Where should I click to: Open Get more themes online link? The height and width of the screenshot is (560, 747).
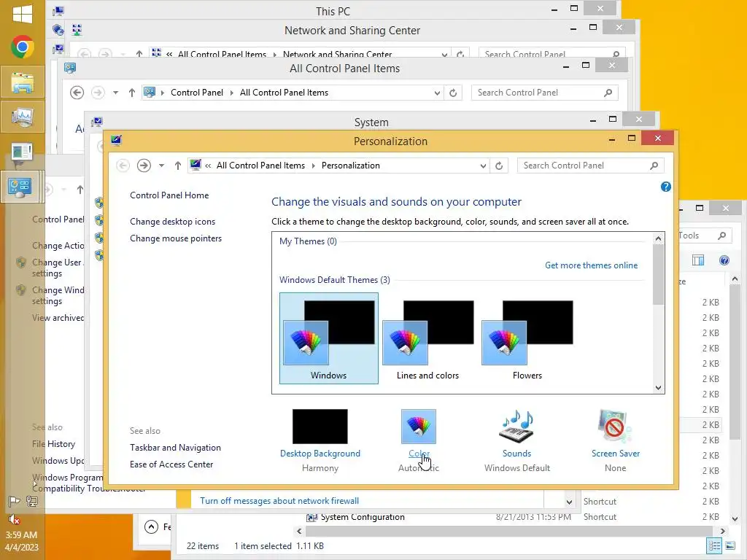coord(591,265)
